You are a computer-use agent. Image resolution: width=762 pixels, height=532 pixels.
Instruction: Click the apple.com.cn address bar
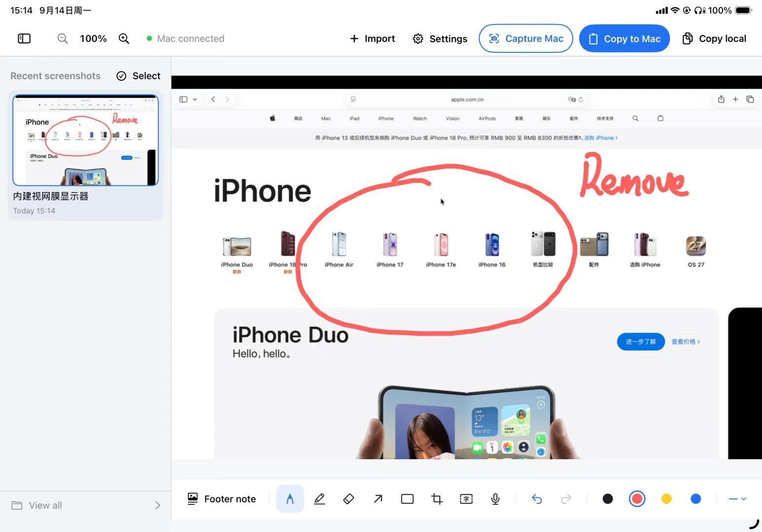(x=467, y=99)
